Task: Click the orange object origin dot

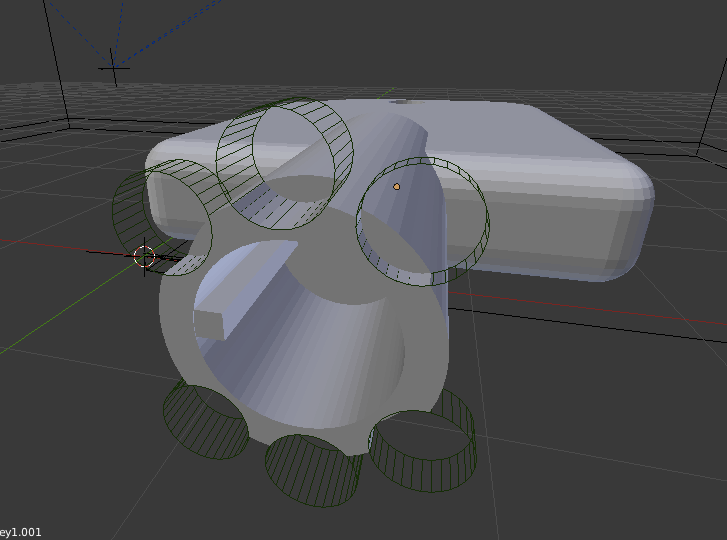Action: click(397, 187)
